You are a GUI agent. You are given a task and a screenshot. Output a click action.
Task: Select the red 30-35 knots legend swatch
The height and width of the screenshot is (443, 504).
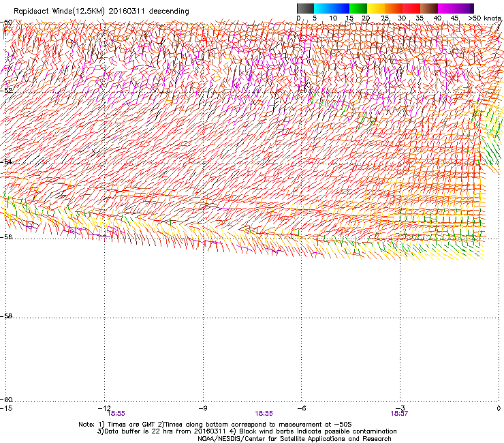pos(411,8)
